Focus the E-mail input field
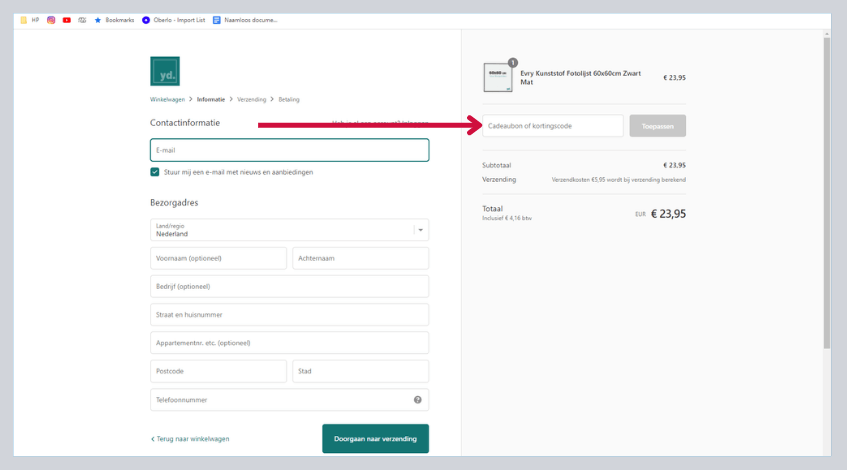The width and height of the screenshot is (847, 470). 290,150
